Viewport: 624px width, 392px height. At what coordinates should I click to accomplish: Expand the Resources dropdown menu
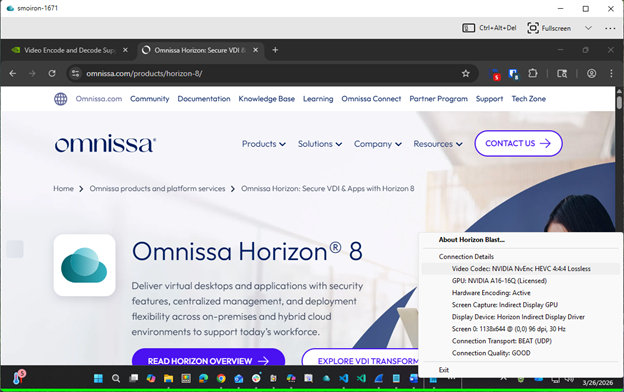(438, 144)
